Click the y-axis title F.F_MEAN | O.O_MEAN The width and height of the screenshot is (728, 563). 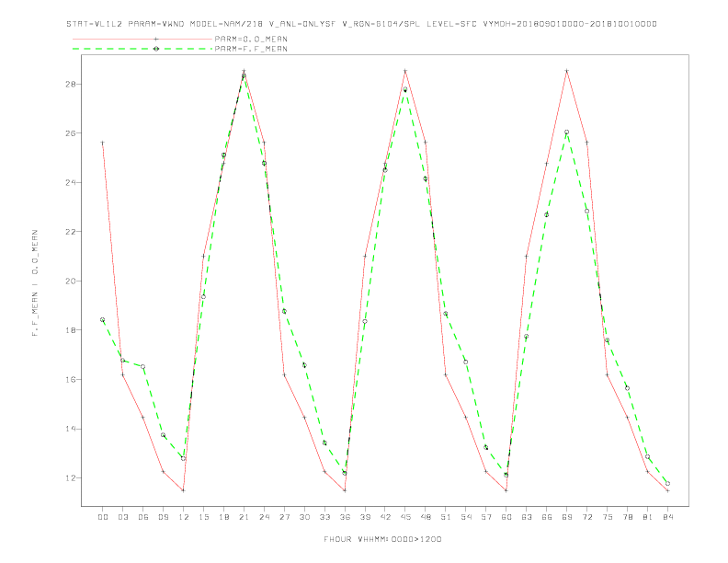click(35, 283)
